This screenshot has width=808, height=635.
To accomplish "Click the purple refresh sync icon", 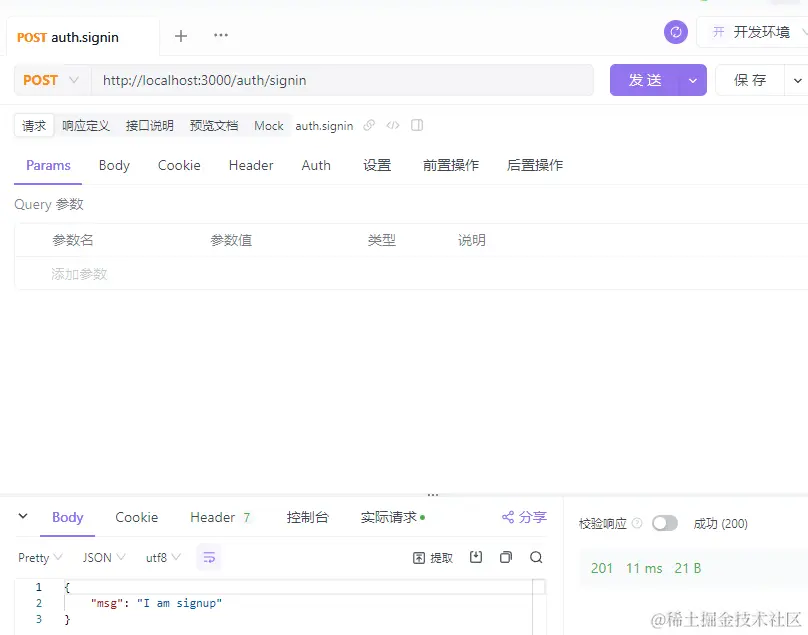I will pos(676,32).
